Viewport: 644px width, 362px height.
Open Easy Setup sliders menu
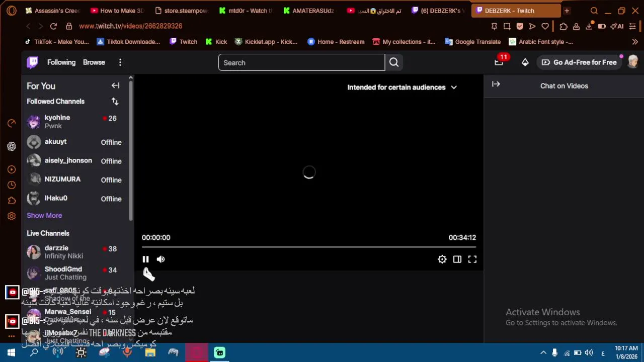[x=632, y=26]
